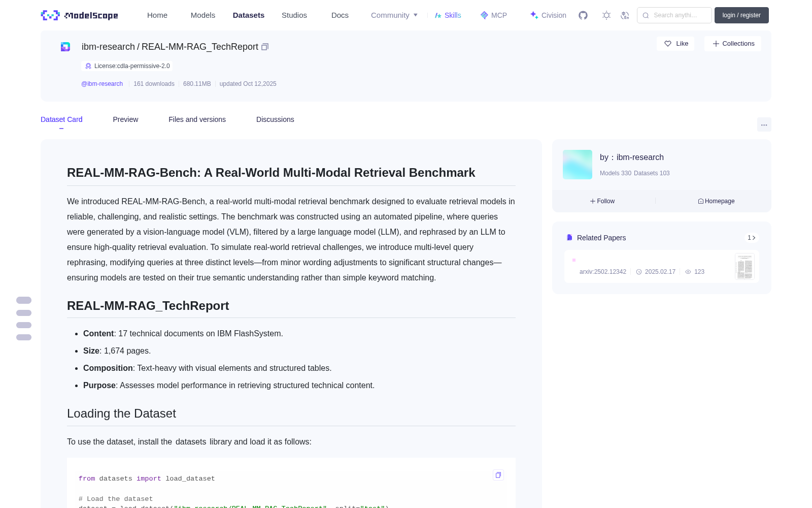This screenshot has width=812, height=508.
Task: Follow ibm-research
Action: click(x=602, y=201)
